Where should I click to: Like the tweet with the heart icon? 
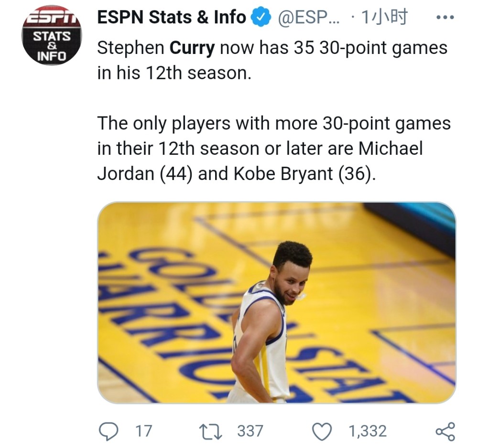click(322, 431)
